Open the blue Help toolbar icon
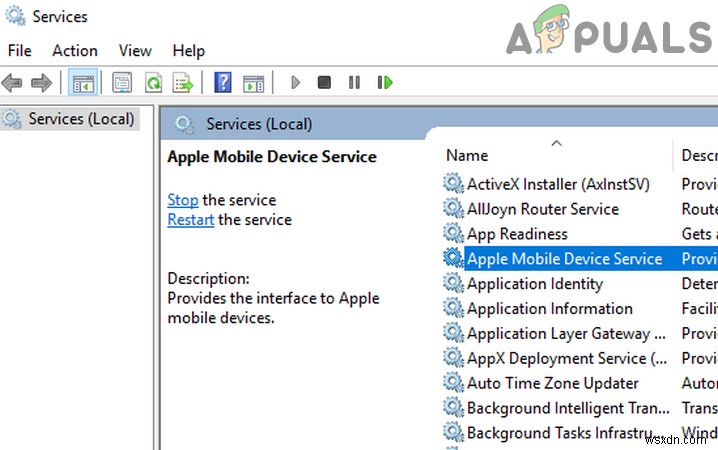Viewport: 718px width, 450px height. point(223,83)
